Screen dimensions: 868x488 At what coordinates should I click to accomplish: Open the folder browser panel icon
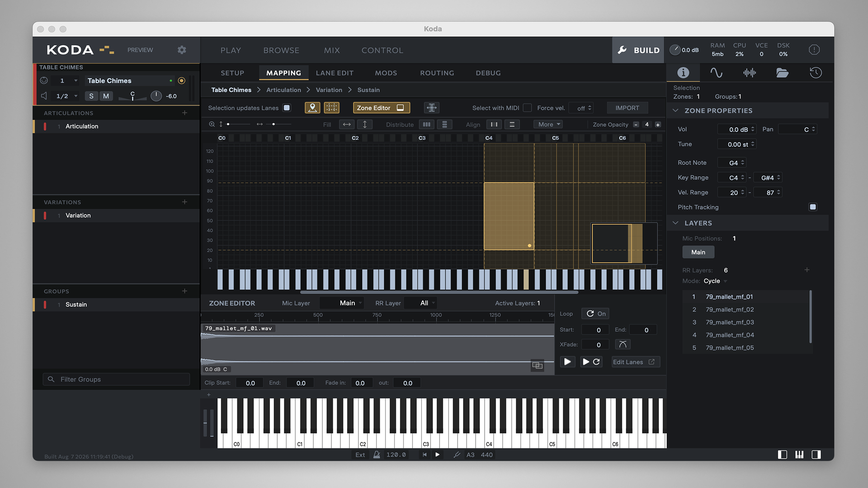(782, 73)
